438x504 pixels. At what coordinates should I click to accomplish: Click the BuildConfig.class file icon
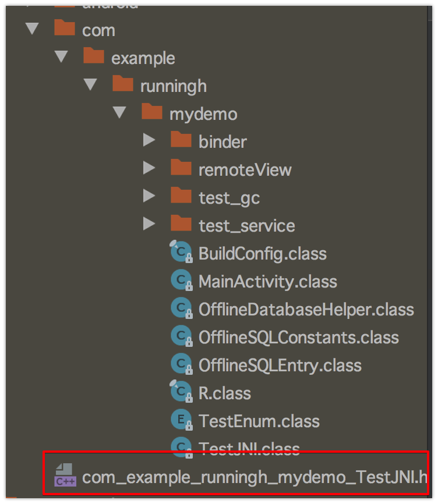click(x=181, y=253)
